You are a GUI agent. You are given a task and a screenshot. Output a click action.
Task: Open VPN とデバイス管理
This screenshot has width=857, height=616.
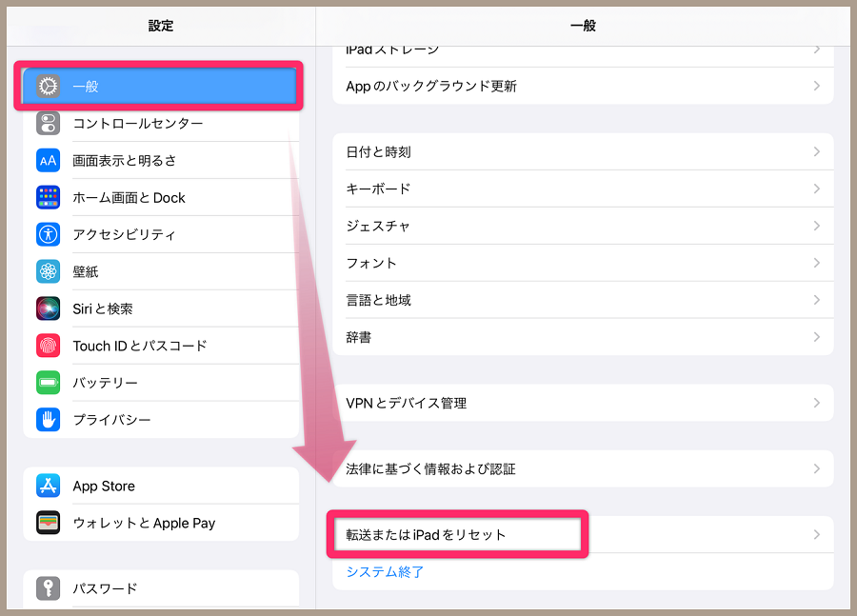coord(583,403)
